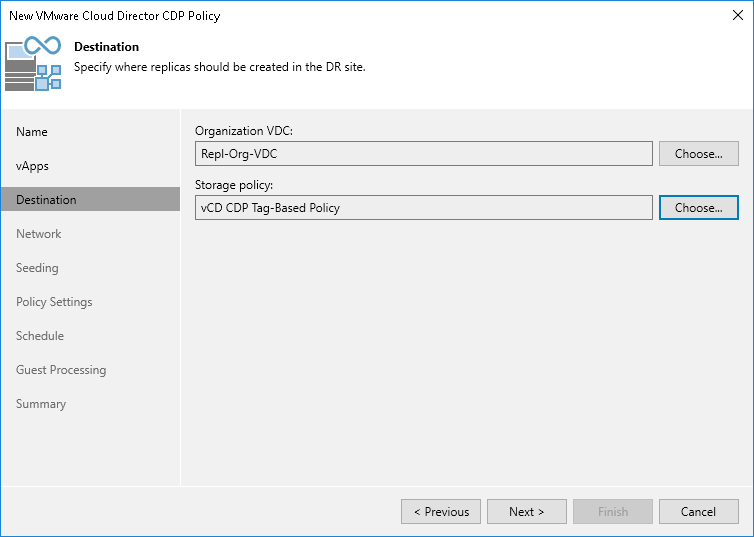This screenshot has width=754, height=537.
Task: Go to the Name wizard step
Action: (x=32, y=132)
